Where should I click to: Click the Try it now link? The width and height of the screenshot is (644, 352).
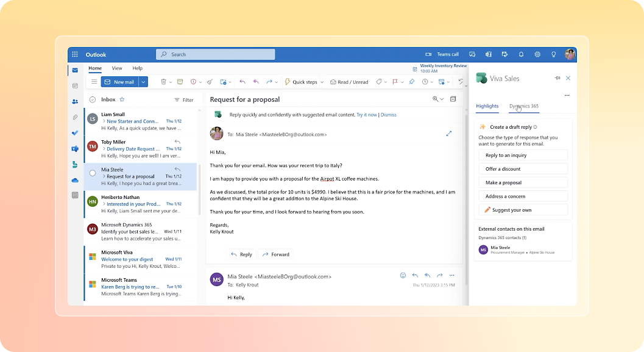pyautogui.click(x=367, y=115)
